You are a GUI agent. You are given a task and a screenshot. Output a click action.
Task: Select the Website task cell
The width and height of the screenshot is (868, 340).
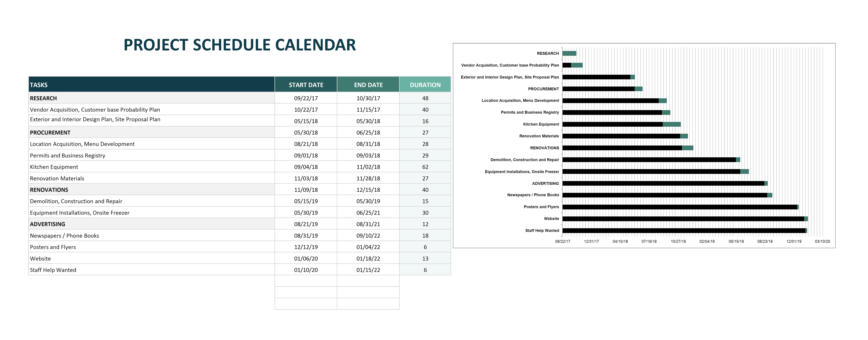click(152, 258)
